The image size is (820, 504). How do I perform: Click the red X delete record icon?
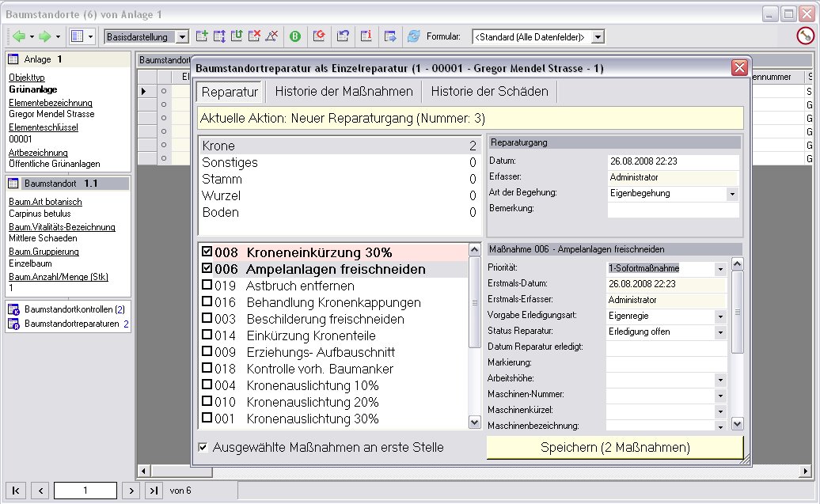[x=254, y=36]
